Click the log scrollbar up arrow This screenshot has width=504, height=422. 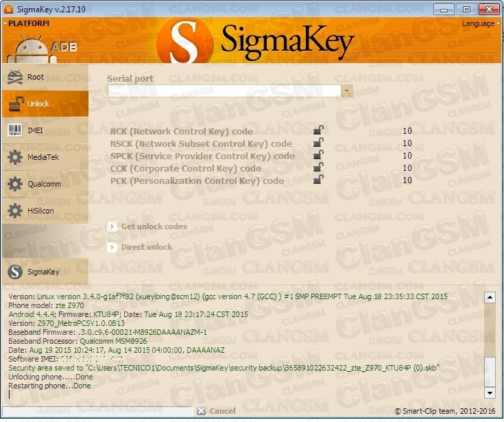(490, 297)
